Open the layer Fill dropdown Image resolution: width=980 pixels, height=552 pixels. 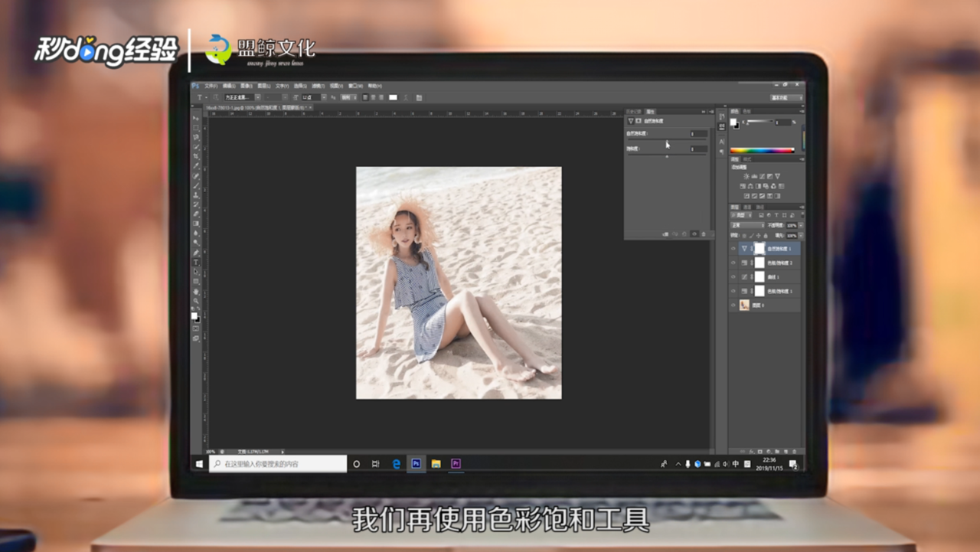point(801,236)
